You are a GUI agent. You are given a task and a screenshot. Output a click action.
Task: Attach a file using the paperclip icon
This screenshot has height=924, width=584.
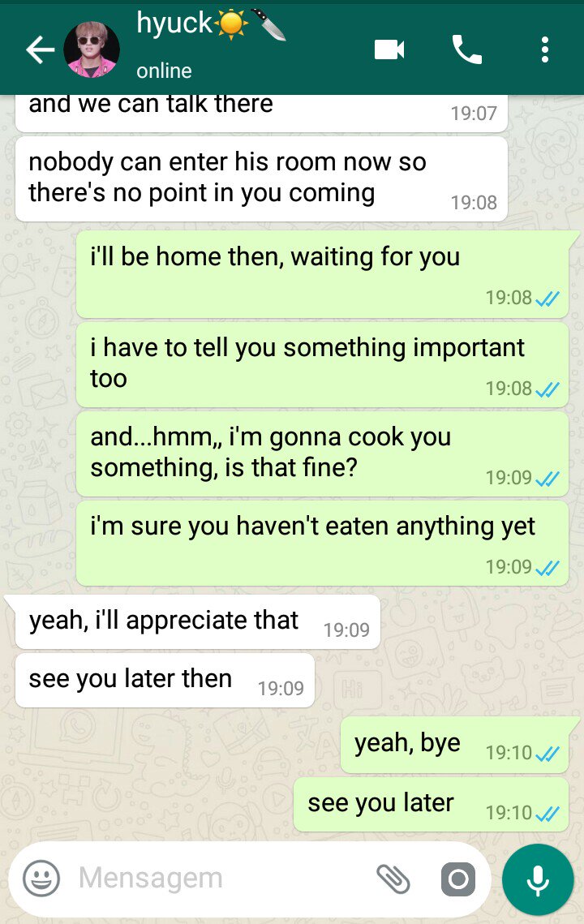point(393,879)
